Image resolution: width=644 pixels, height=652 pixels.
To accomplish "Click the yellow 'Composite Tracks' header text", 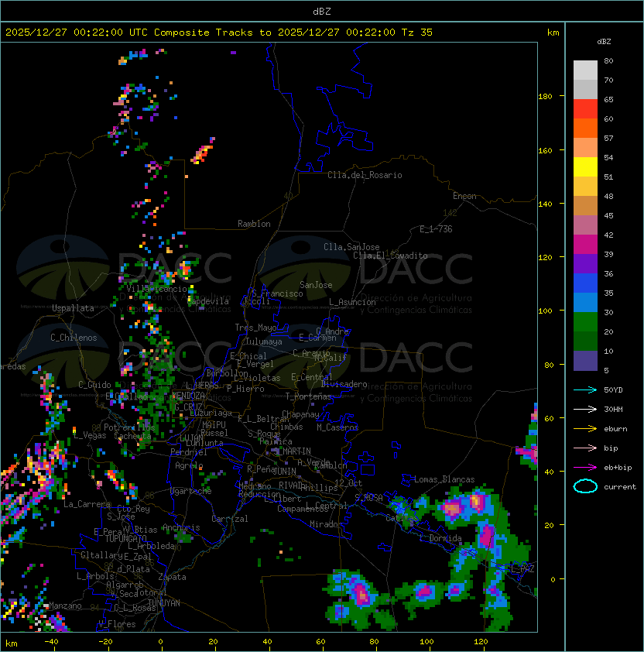I will pyautogui.click(x=204, y=33).
